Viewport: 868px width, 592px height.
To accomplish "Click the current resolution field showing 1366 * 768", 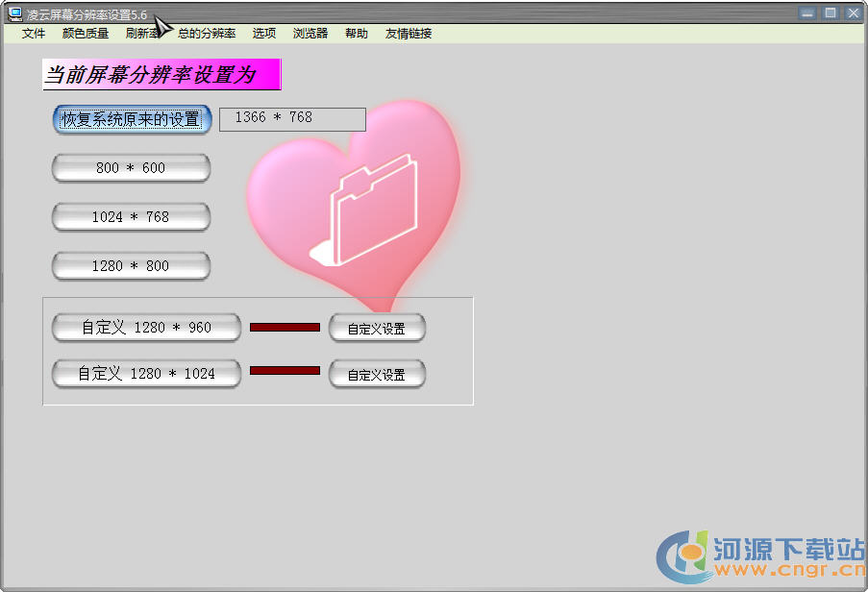I will point(292,118).
